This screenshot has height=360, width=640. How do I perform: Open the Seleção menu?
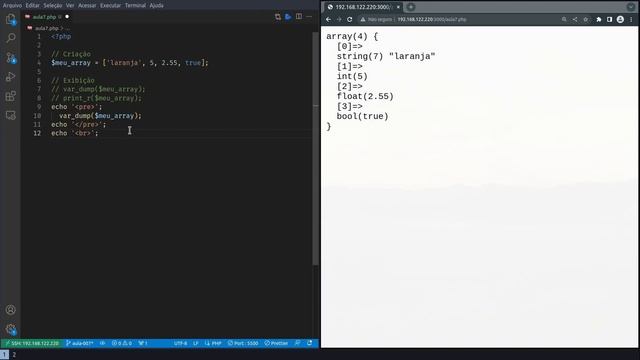coord(53,5)
